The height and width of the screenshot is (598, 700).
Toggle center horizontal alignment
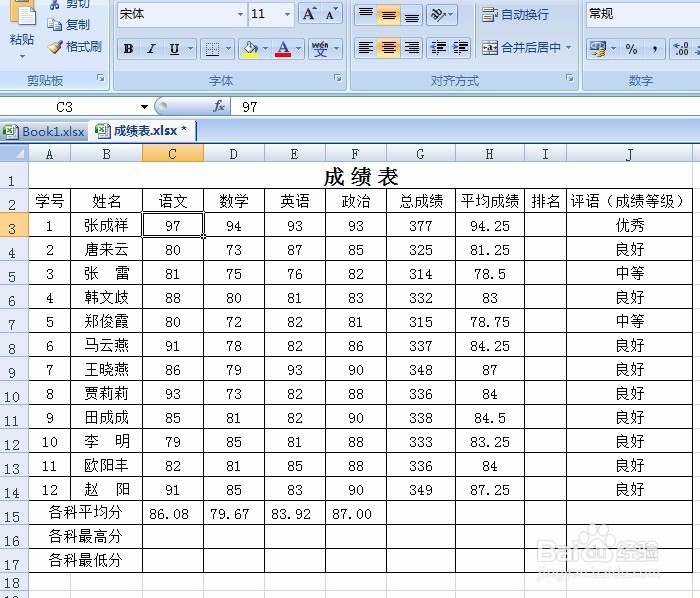click(388, 48)
